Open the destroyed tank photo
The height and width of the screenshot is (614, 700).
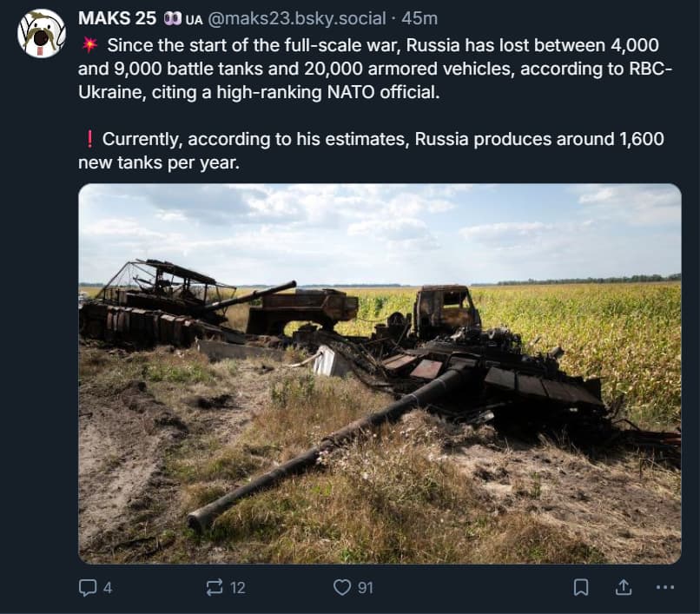[x=380, y=373]
